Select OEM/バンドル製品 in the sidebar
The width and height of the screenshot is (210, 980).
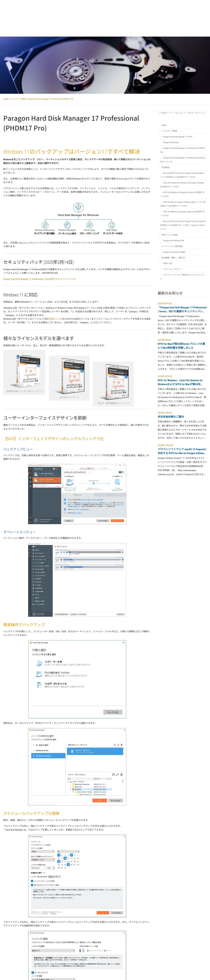click(x=169, y=235)
